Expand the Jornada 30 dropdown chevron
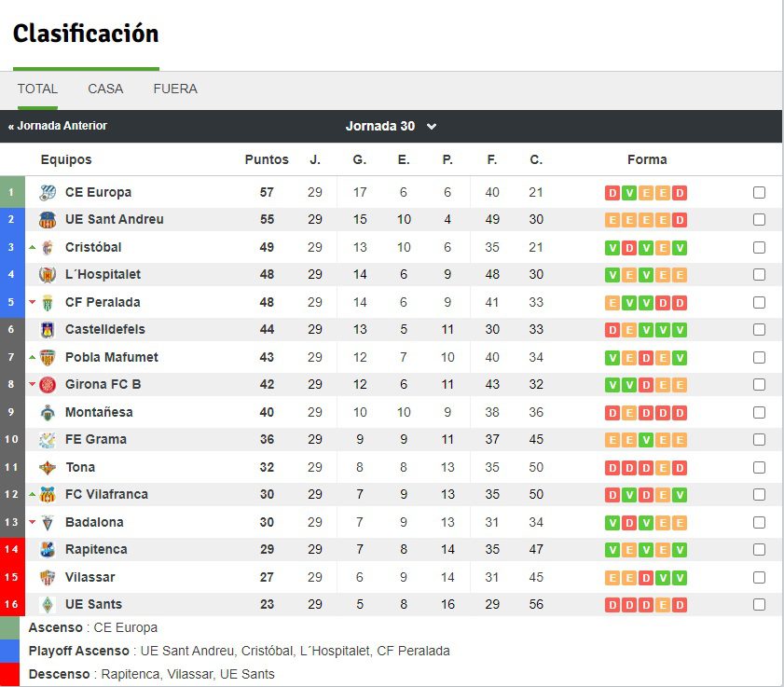 [x=432, y=127]
